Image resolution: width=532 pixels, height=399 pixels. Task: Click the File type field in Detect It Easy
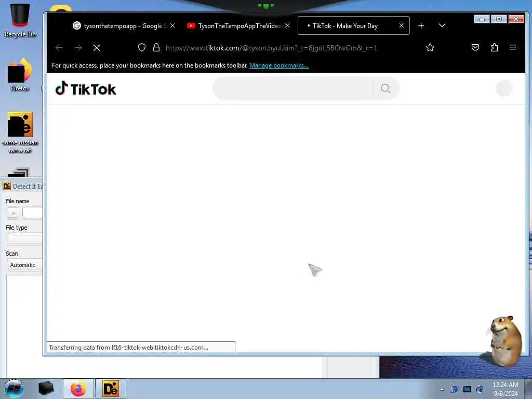pos(25,238)
